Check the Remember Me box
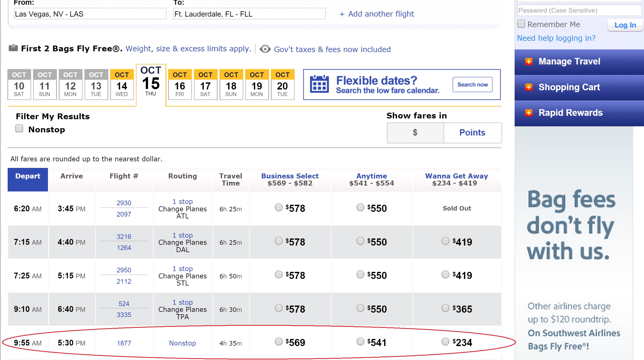The width and height of the screenshot is (644, 360). point(521,24)
